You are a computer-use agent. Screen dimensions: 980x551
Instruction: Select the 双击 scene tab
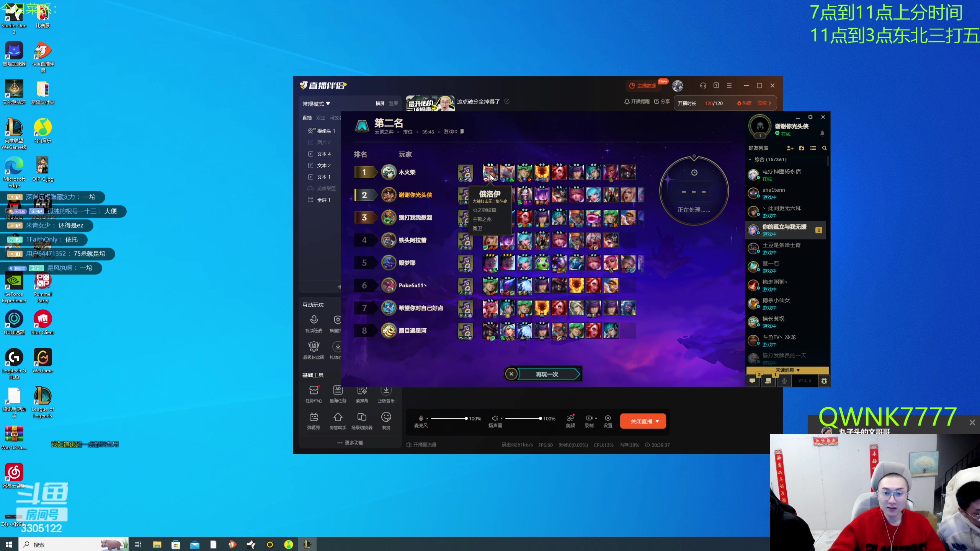(321, 118)
